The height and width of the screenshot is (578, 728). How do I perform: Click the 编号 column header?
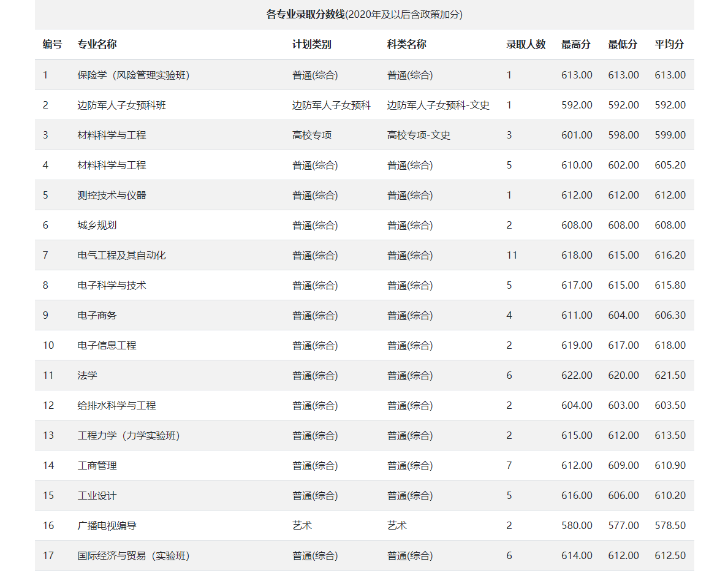pyautogui.click(x=52, y=45)
